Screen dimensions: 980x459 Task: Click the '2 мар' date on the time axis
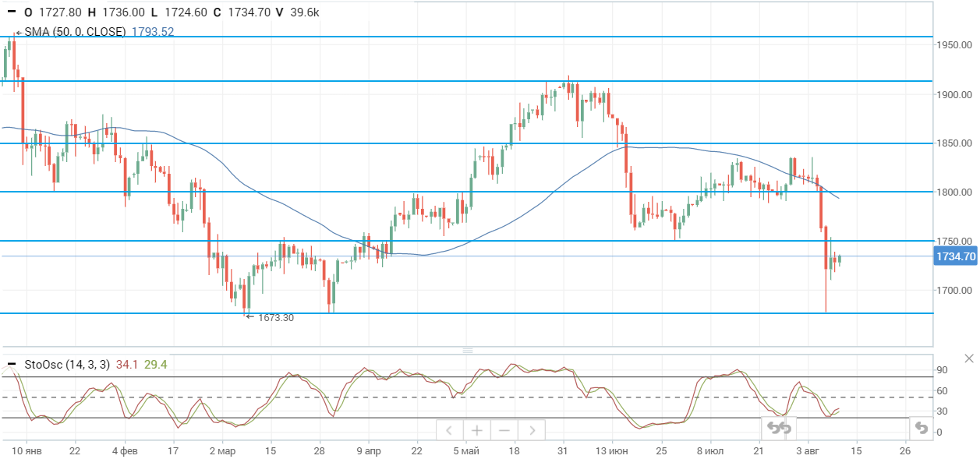coord(221,450)
